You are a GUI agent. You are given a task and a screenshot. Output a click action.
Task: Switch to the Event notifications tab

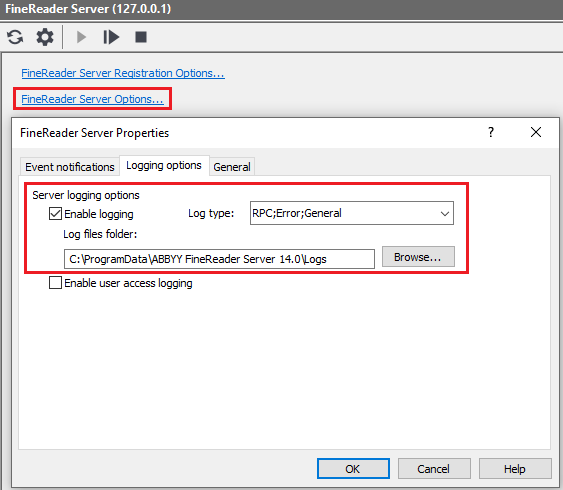coord(70,167)
